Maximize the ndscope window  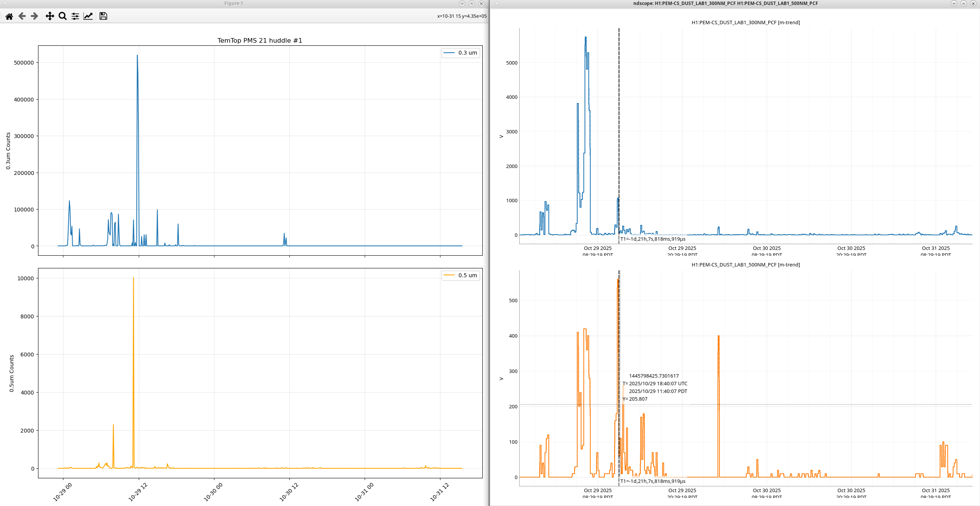point(963,3)
